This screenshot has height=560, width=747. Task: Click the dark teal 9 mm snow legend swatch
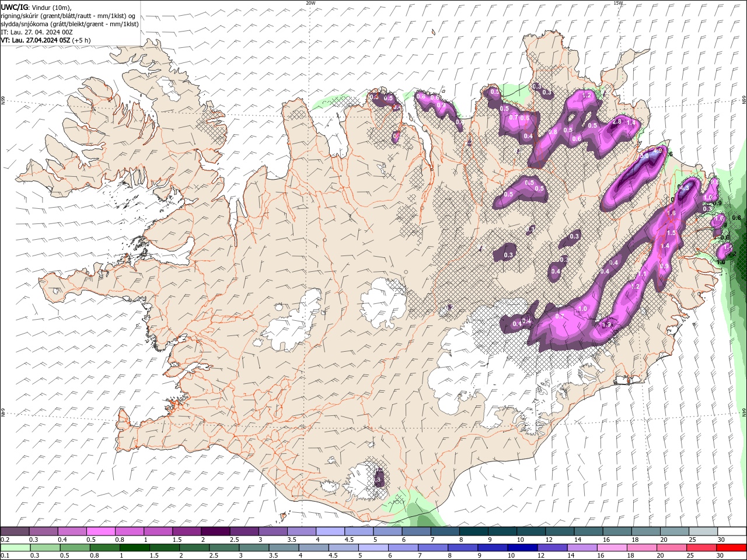(x=502, y=531)
